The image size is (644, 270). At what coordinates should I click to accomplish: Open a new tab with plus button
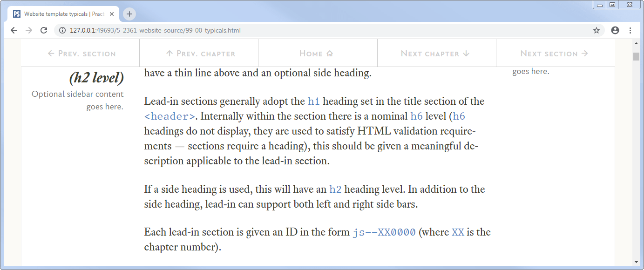point(129,14)
